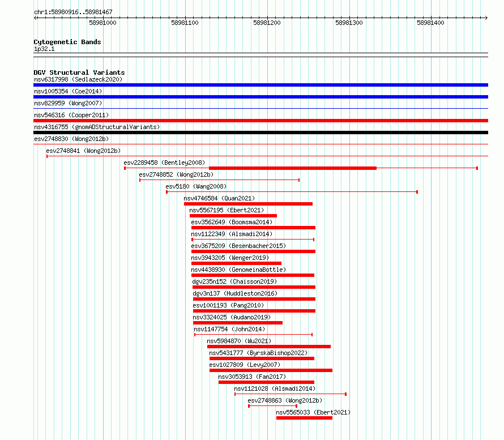Click the nsv5984870 (Wu2021) label
Screen dimensions: 504x440
click(239, 341)
